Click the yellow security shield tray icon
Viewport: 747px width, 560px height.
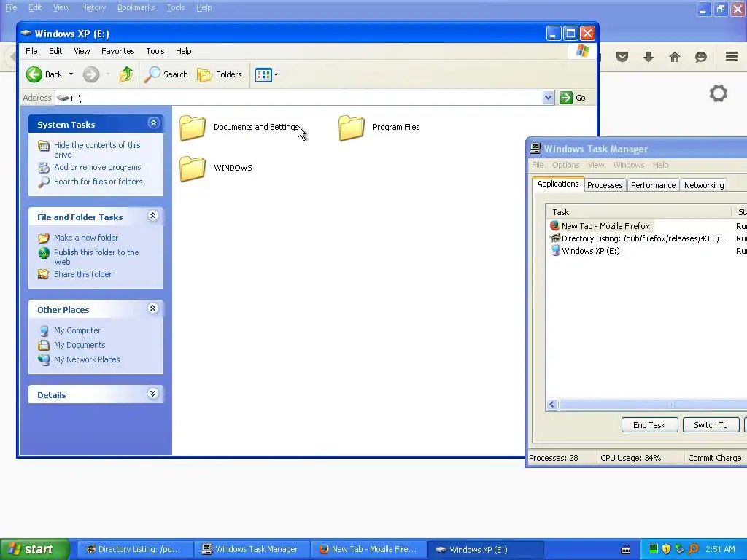click(667, 549)
